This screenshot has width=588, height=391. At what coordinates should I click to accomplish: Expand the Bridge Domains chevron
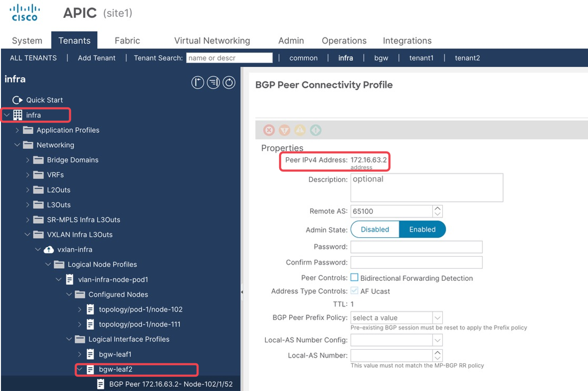(x=28, y=160)
